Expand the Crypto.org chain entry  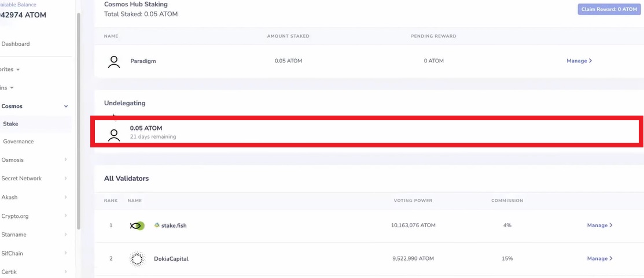tap(35, 216)
